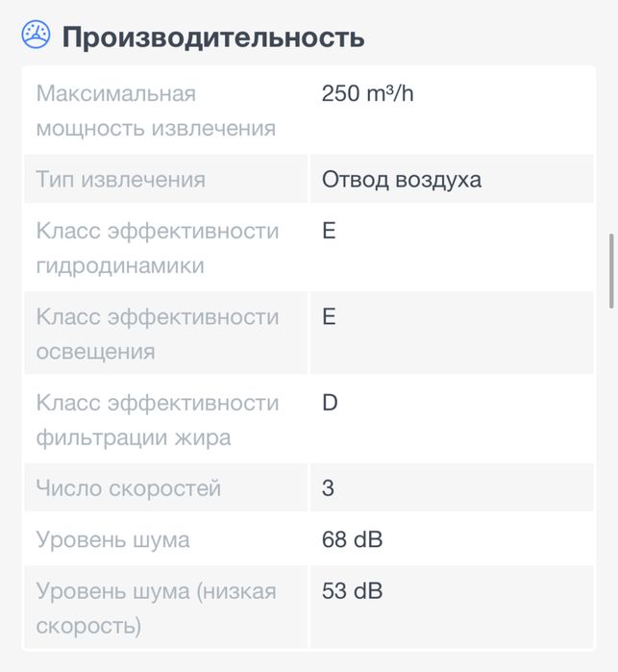Click the Отвод воздуха value
Screen dimensions: 618x672
coord(402,180)
